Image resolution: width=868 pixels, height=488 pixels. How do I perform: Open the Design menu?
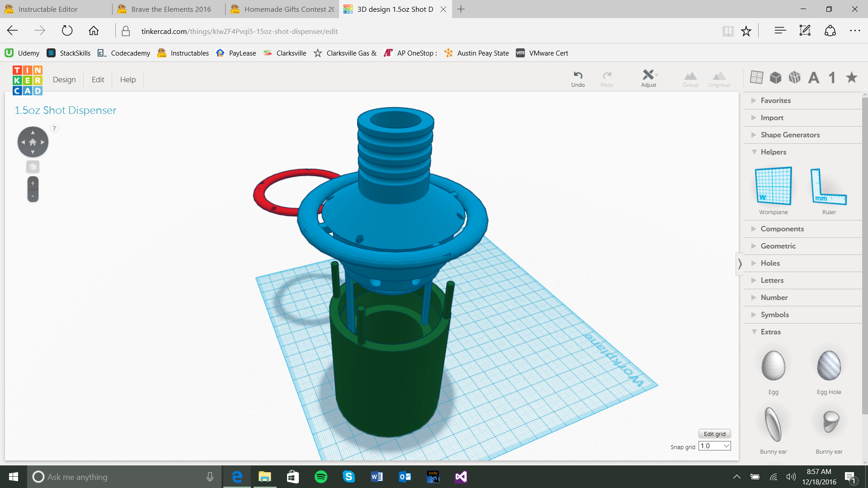pos(64,80)
